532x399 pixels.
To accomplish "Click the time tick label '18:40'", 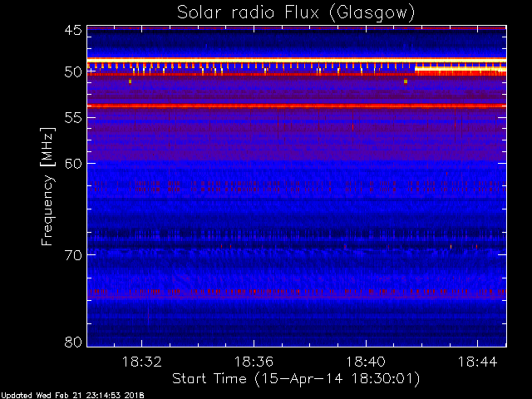I will tap(366, 362).
